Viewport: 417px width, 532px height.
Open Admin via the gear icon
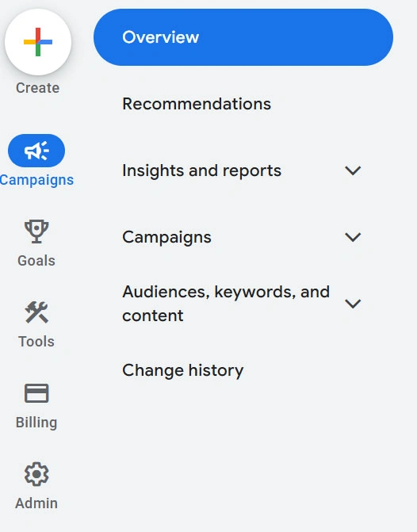pos(36,474)
